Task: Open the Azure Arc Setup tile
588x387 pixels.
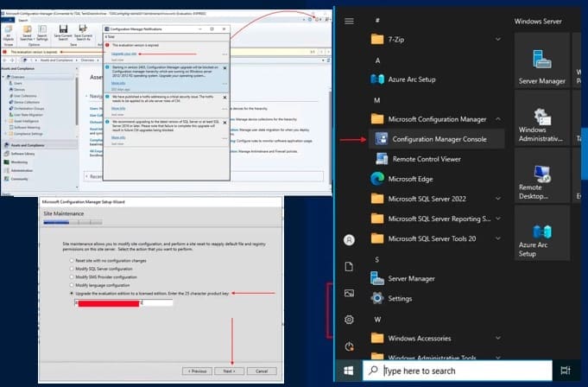Action: tap(542, 233)
